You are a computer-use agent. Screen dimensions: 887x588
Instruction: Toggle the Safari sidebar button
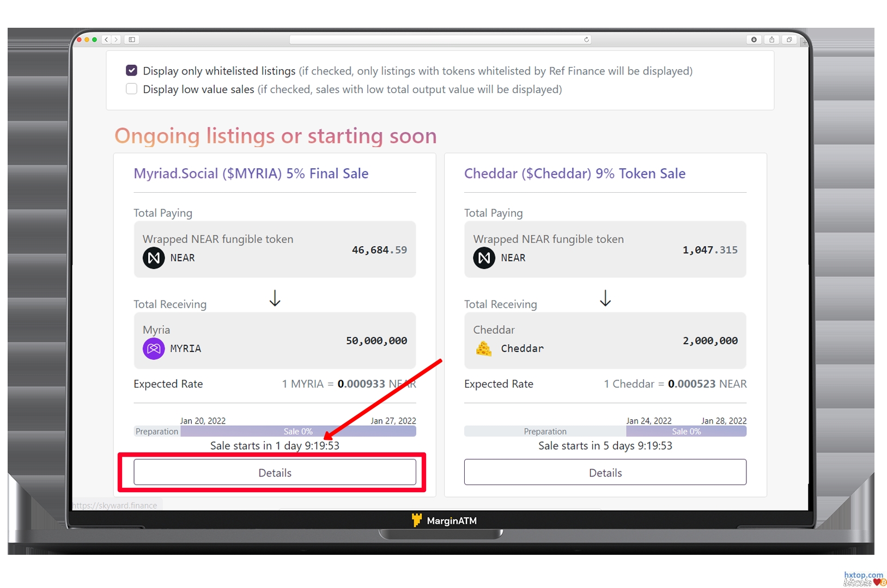click(132, 40)
